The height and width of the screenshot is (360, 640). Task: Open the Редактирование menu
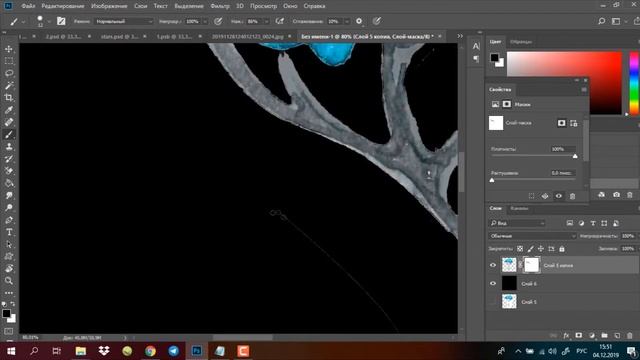click(x=63, y=6)
